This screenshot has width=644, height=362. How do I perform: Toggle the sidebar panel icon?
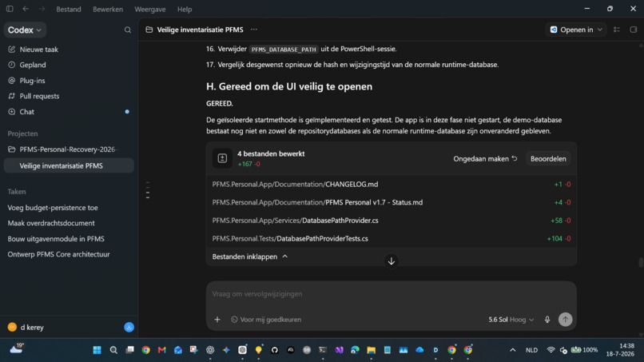10,9
